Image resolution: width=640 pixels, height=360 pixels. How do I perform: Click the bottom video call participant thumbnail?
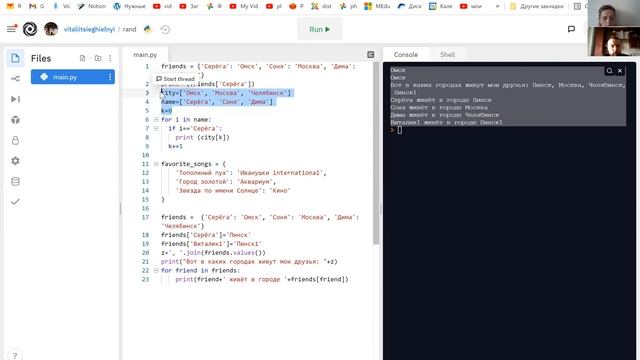click(614, 41)
